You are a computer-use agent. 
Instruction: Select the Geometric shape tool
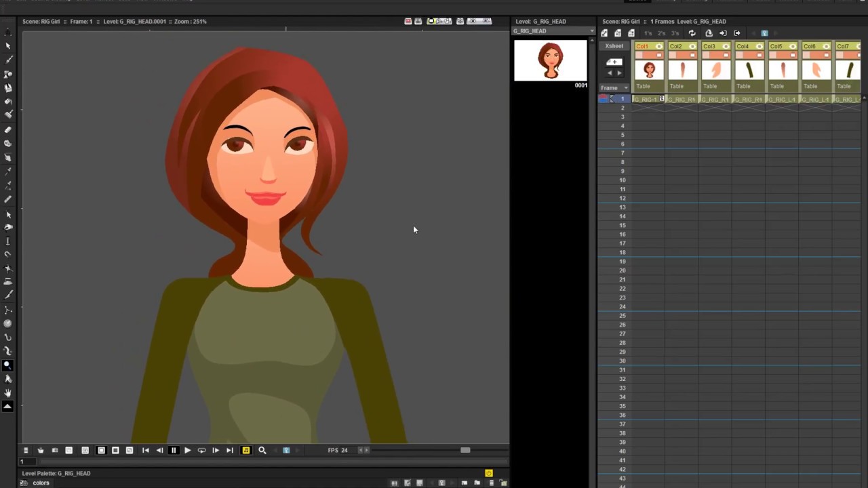pyautogui.click(x=8, y=73)
